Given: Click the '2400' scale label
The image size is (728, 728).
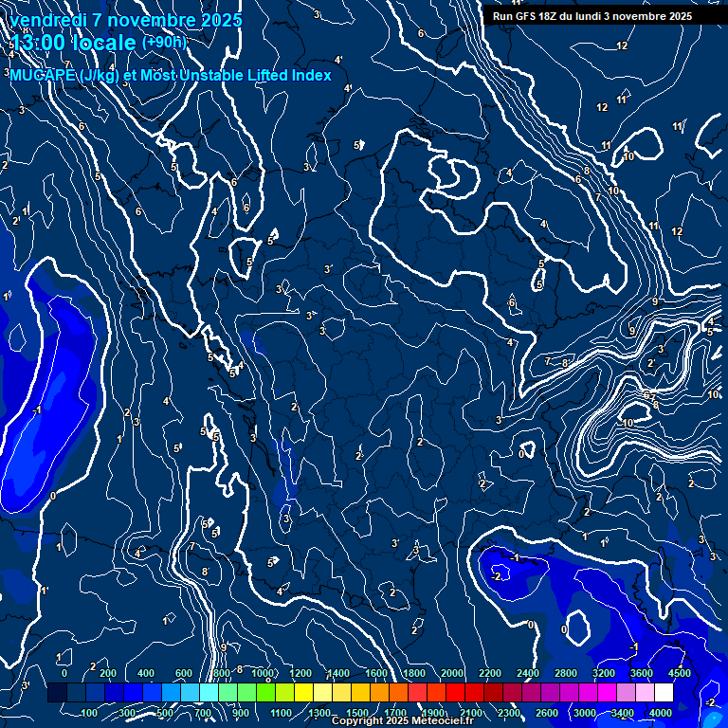Looking at the screenshot, I should [528, 673].
